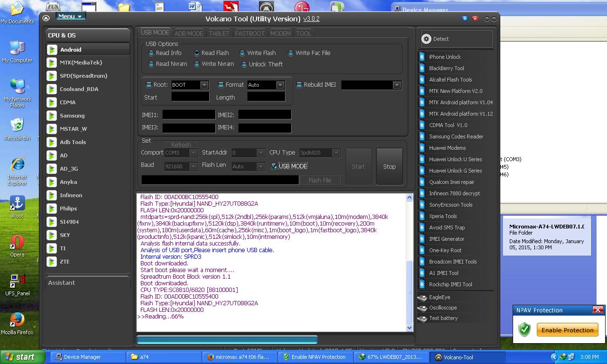This screenshot has height=364, width=607.
Task: Open the TABLET tab
Action: [x=219, y=33]
